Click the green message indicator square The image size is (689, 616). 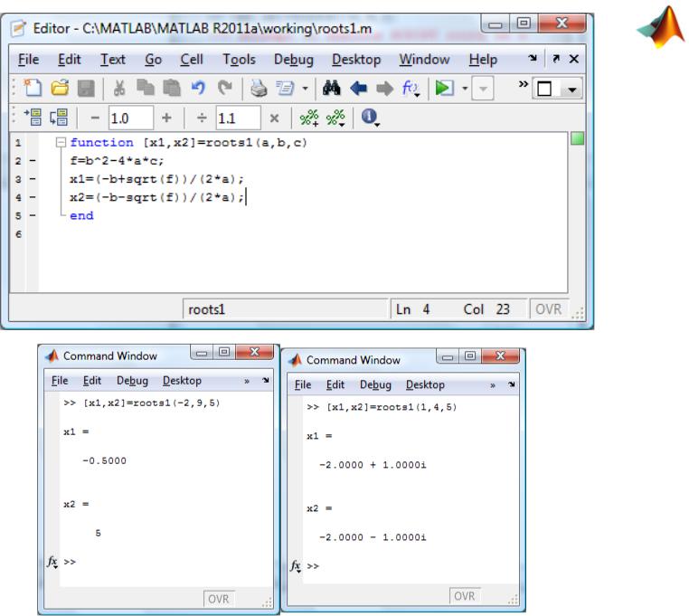(578, 139)
